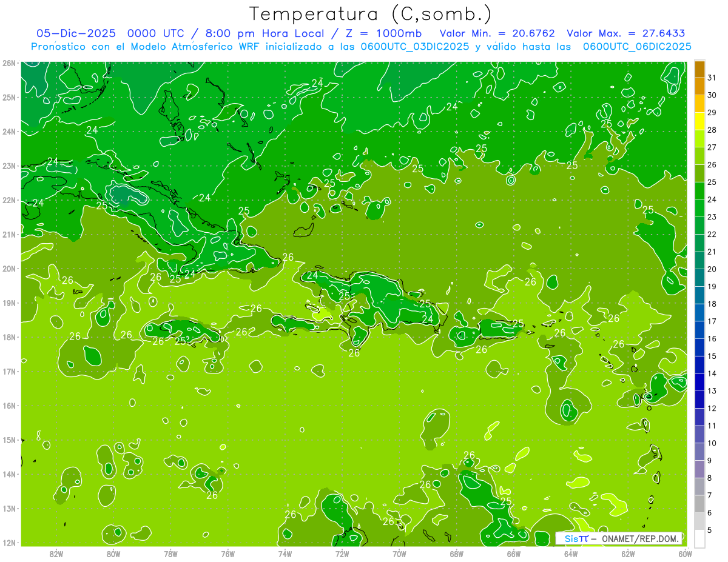Click the 76W longitude axis label
728x562 pixels.
227,553
